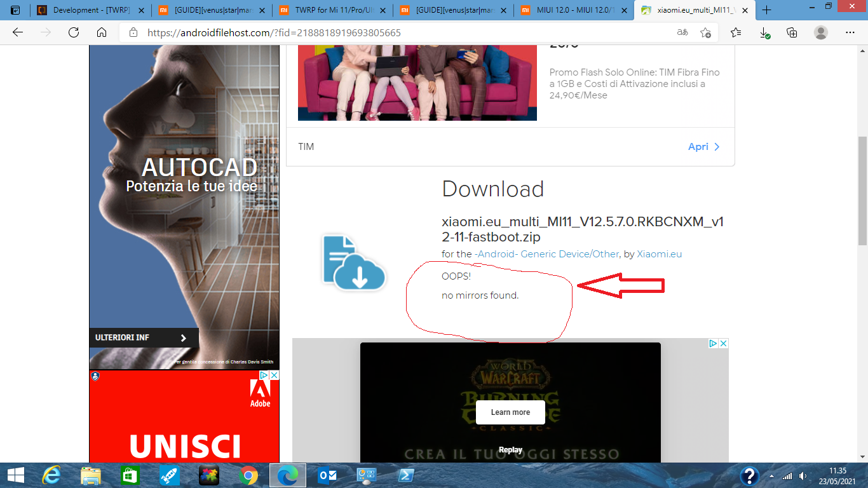Close the Adobe UNISCI advertisement

click(275, 376)
